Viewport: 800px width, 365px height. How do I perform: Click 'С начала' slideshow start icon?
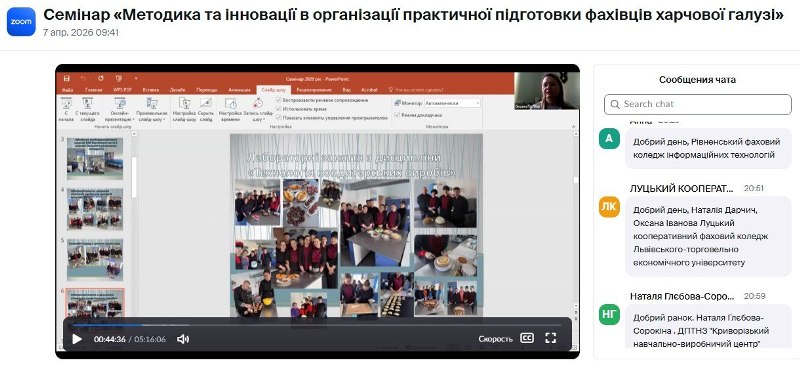(x=66, y=109)
